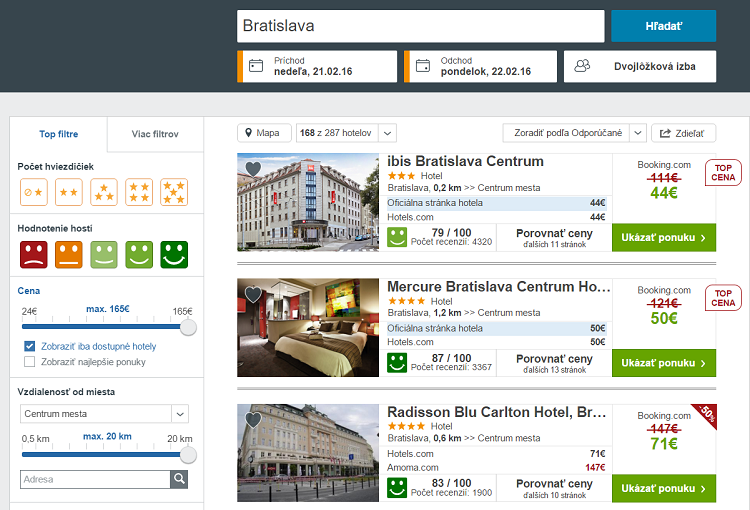Click the Mercure rating smiley icon
Image resolution: width=750 pixels, height=510 pixels.
pyautogui.click(x=397, y=363)
